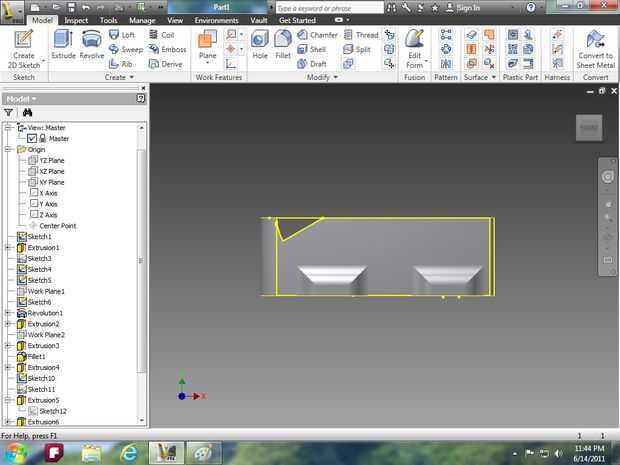The image size is (620, 465).
Task: Open the Windows Start menu
Action: coord(16,453)
